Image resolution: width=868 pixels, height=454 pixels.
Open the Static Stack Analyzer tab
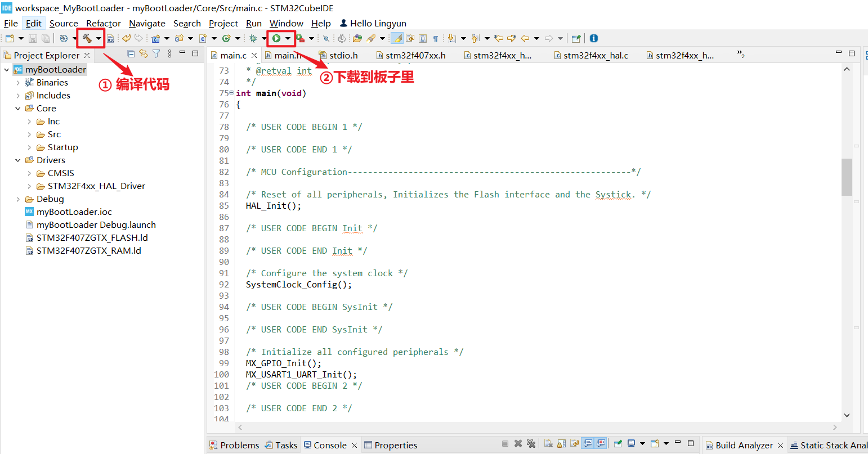[x=829, y=445]
